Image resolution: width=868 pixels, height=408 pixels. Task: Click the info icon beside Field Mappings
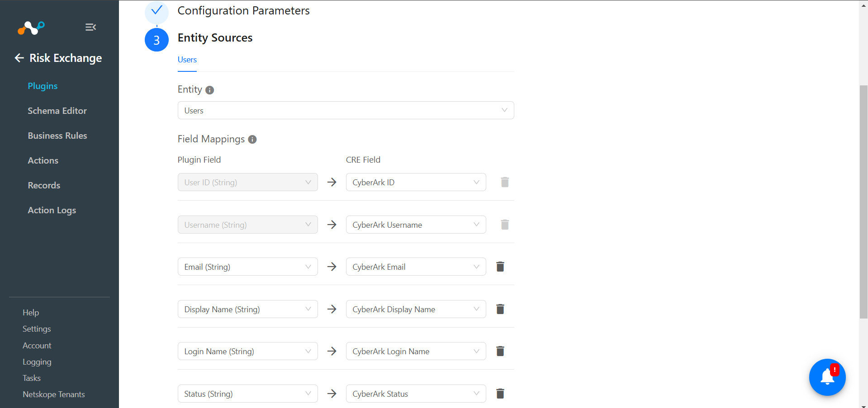252,140
